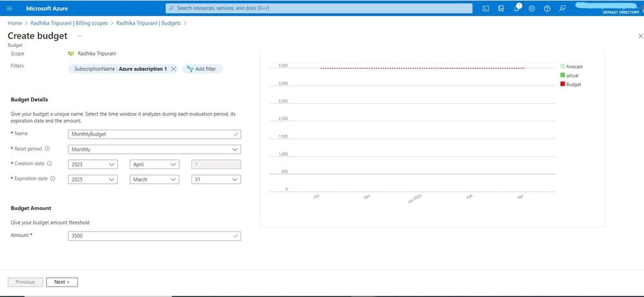Open portal settings gear
Viewport: 644px width, 297px height.
point(531,8)
